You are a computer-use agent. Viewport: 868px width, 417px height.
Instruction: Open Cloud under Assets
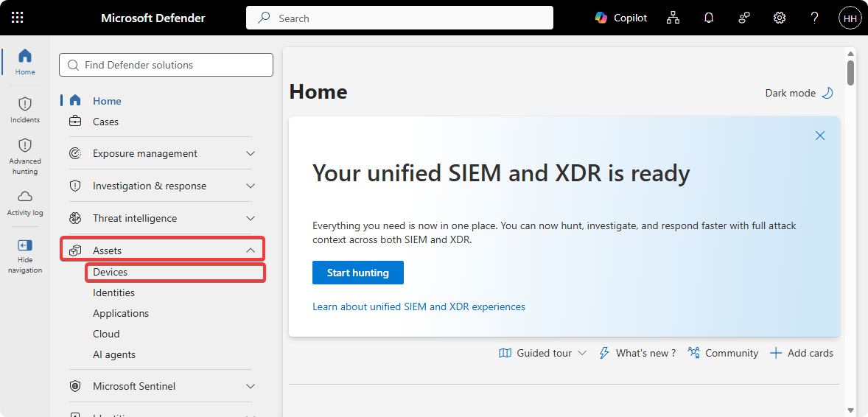(106, 334)
